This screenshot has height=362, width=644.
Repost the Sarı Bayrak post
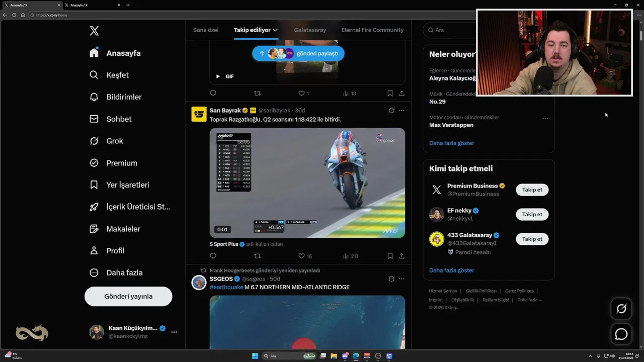coord(257,256)
